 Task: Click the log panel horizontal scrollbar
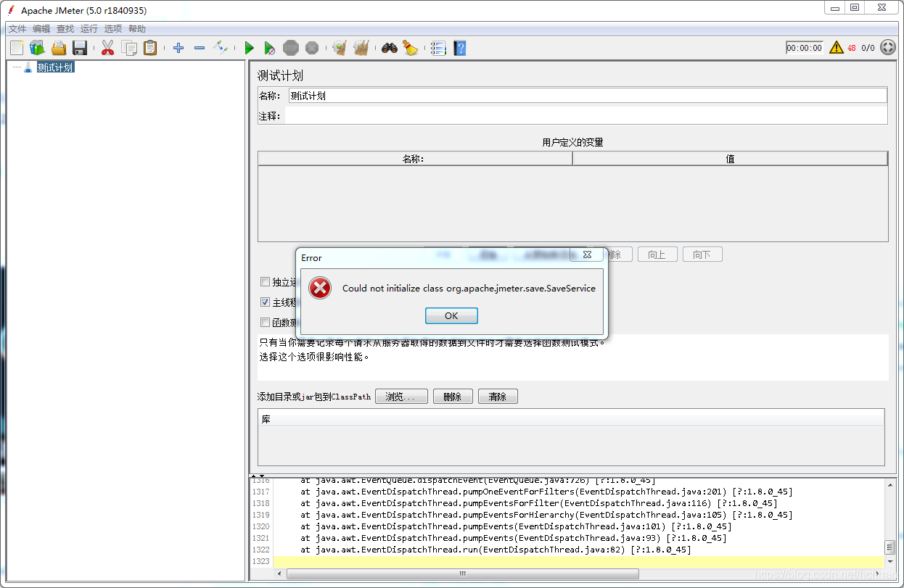pos(463,573)
